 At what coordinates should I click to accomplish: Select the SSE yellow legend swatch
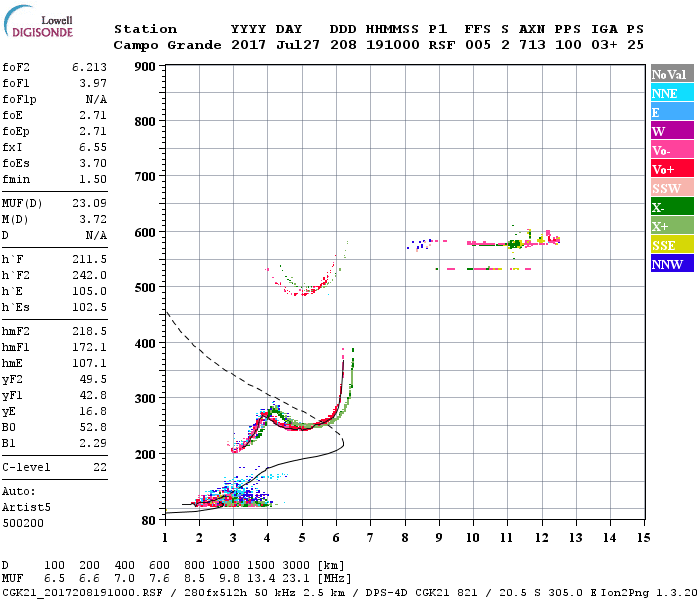click(x=672, y=245)
